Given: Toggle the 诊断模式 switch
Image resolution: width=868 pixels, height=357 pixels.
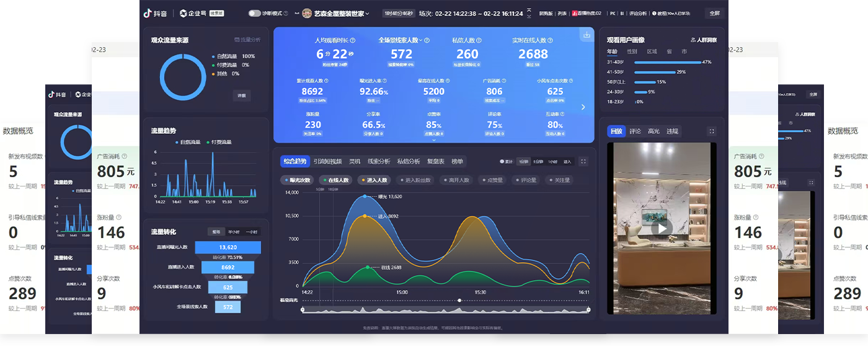Looking at the screenshot, I should [x=254, y=13].
